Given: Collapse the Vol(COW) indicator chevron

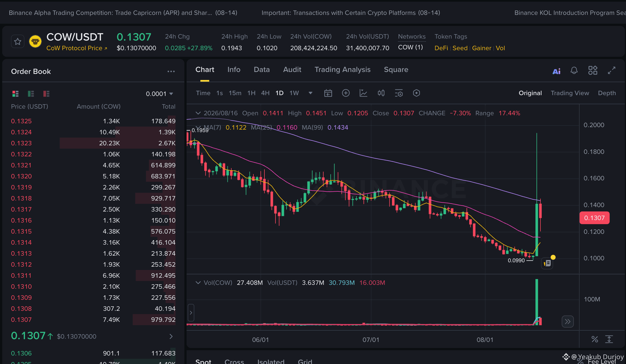Looking at the screenshot, I should point(198,283).
